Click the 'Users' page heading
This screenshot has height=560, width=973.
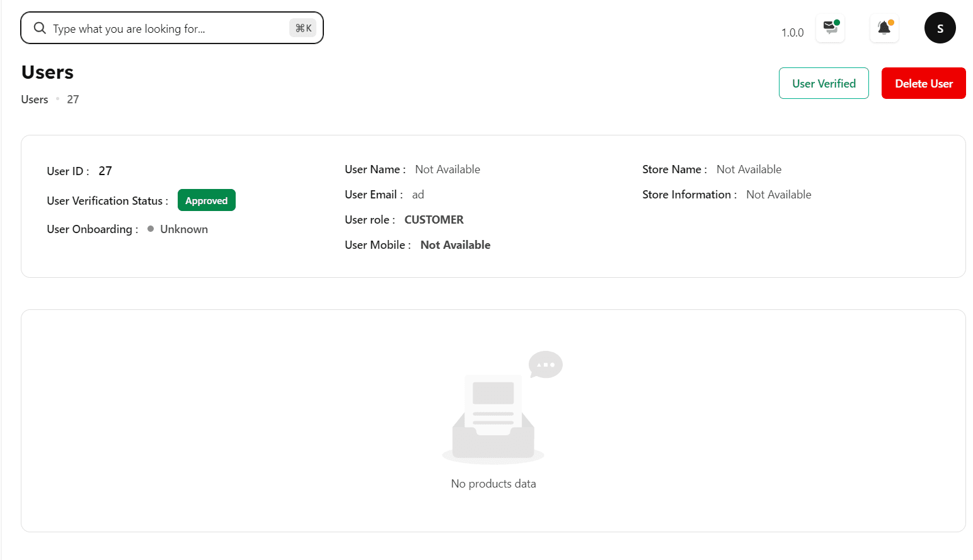pos(48,72)
